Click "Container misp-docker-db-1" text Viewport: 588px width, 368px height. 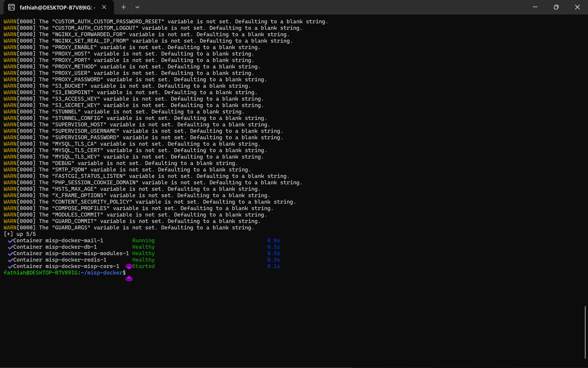point(55,247)
